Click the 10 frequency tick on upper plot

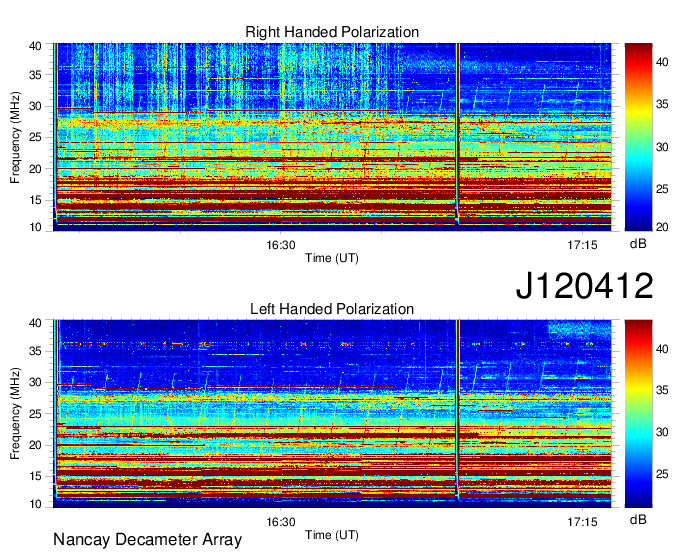pyautogui.click(x=35, y=227)
